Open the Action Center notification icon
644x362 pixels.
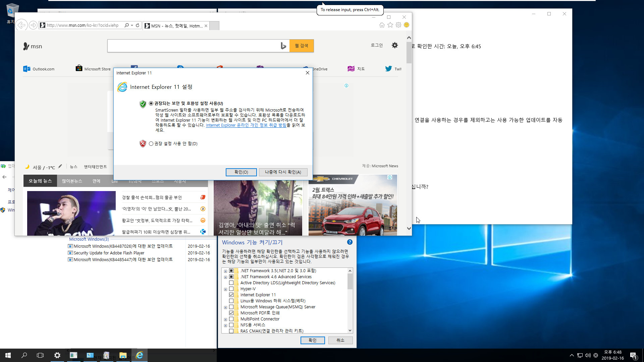pyautogui.click(x=633, y=356)
